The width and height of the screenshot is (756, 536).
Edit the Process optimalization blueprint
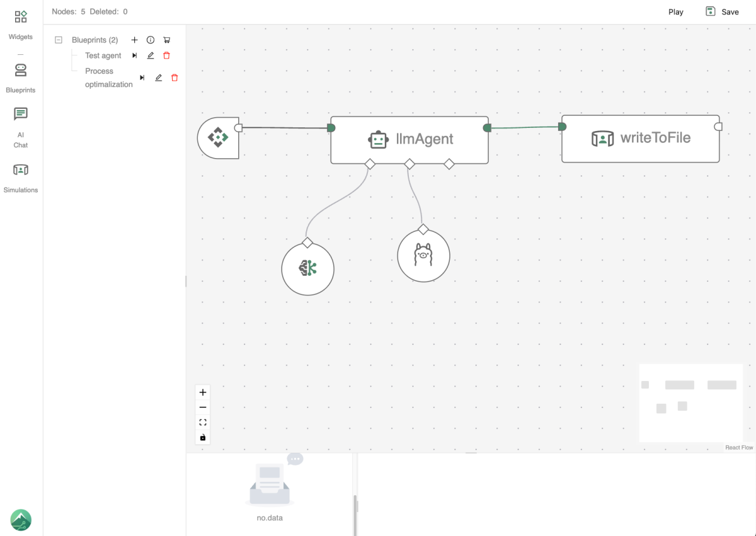(159, 77)
